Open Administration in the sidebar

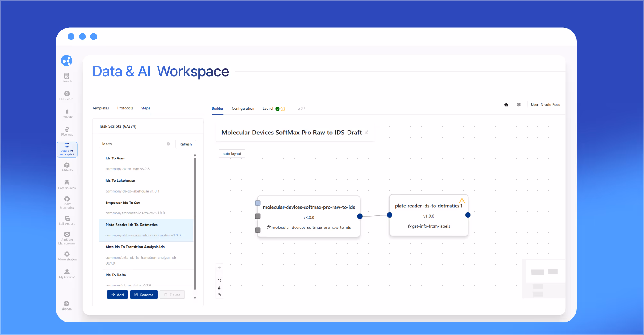(x=67, y=256)
